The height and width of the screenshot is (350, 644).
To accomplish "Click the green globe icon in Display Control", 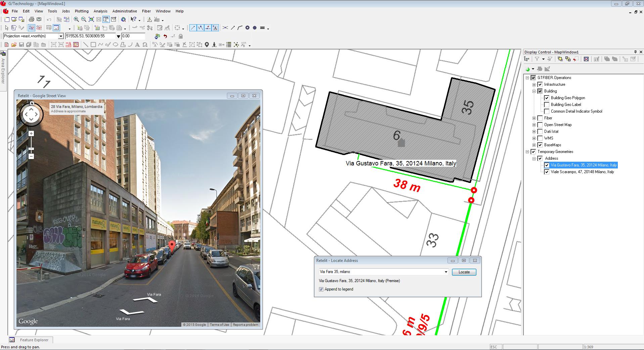I will click(528, 69).
